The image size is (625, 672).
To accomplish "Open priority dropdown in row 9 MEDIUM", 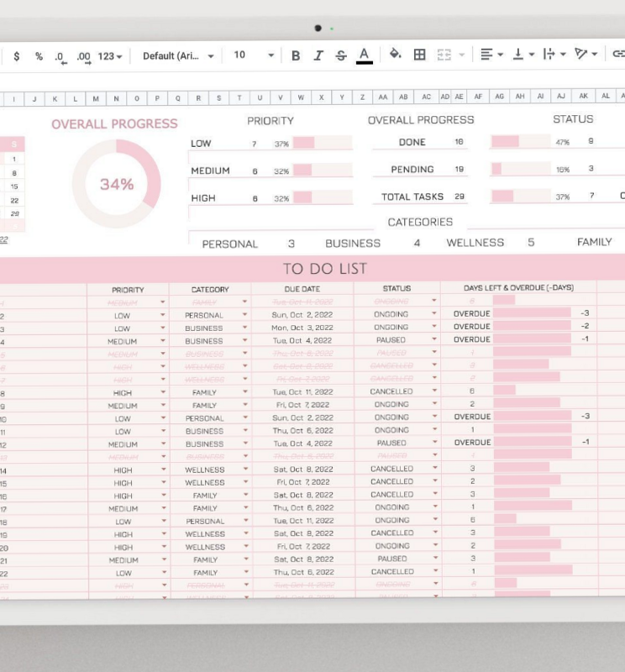I will coord(163,405).
